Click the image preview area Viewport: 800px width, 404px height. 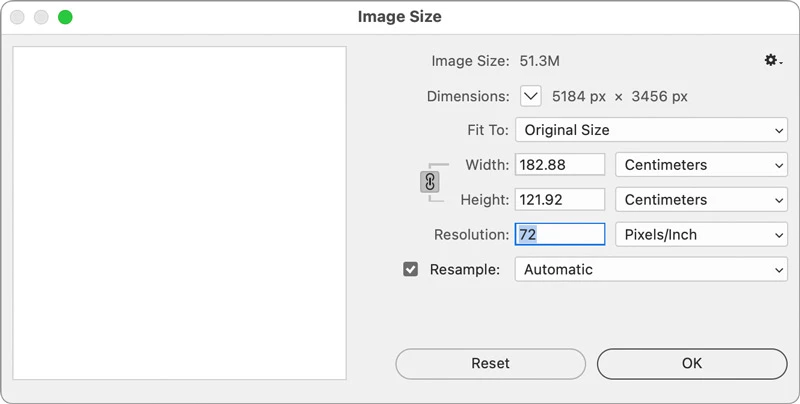(x=180, y=212)
